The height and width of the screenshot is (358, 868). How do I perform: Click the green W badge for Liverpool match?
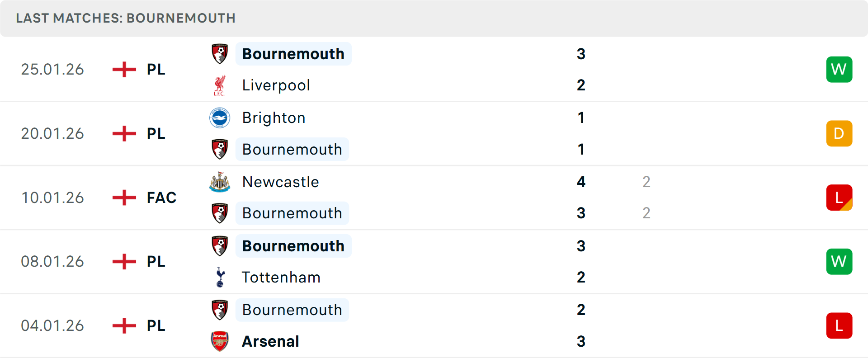point(839,69)
